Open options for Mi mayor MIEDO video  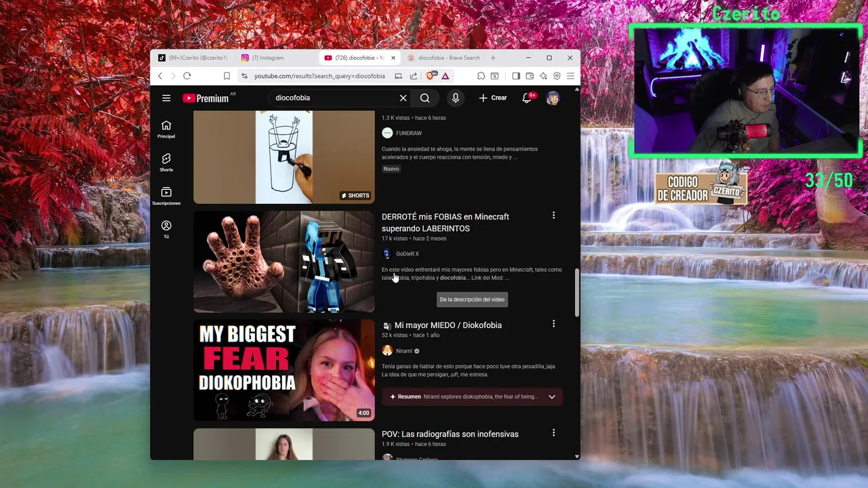click(x=553, y=324)
